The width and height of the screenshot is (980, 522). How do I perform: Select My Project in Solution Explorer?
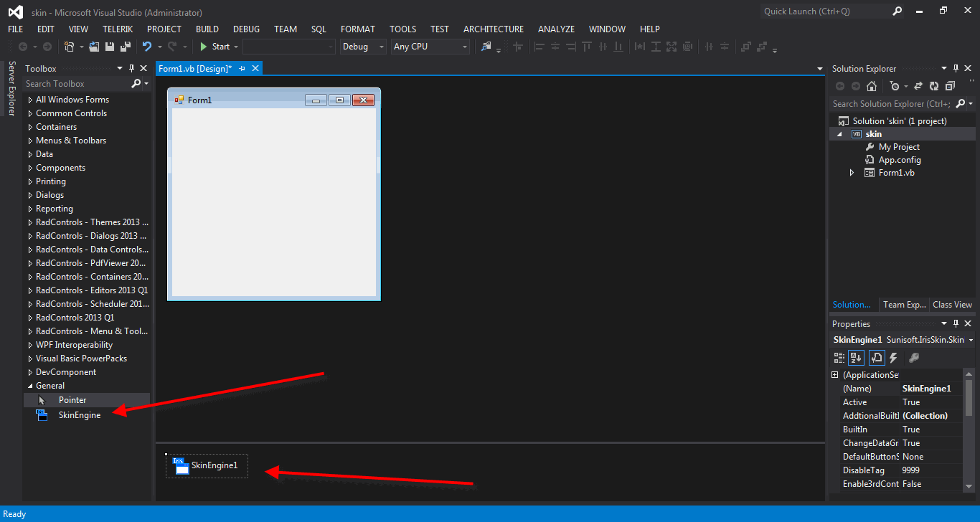point(899,147)
